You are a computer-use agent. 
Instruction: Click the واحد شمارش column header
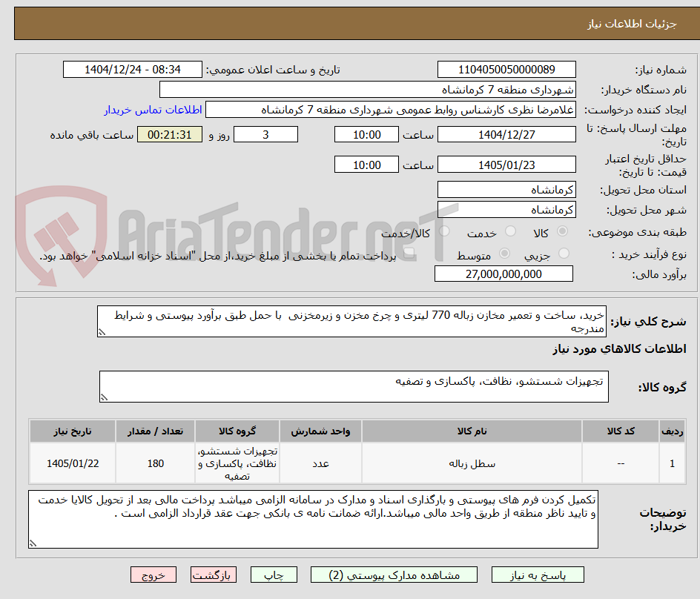(320, 431)
